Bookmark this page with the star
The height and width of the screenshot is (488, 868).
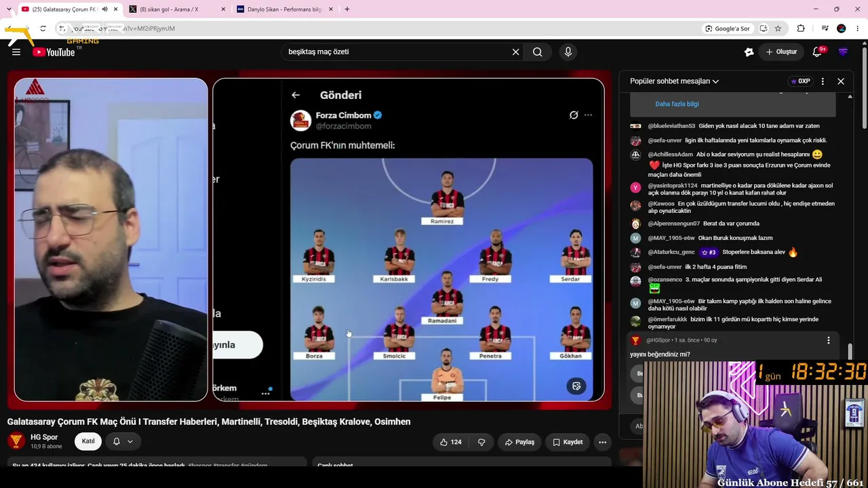click(778, 28)
